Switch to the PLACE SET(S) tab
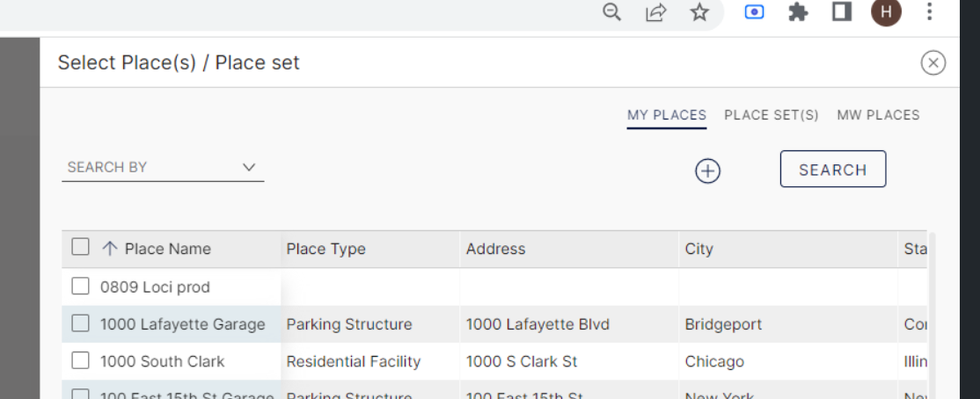The height and width of the screenshot is (399, 980). tap(772, 115)
